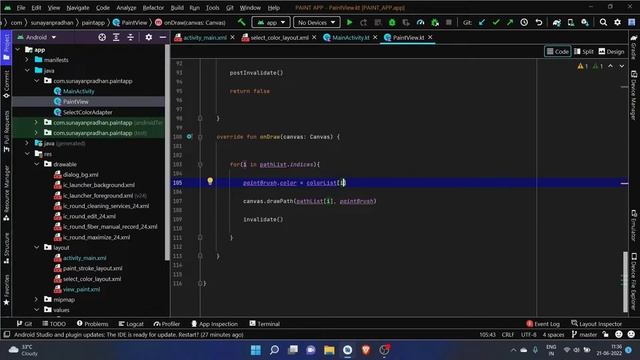Open Brave browser from taskbar

point(366,350)
